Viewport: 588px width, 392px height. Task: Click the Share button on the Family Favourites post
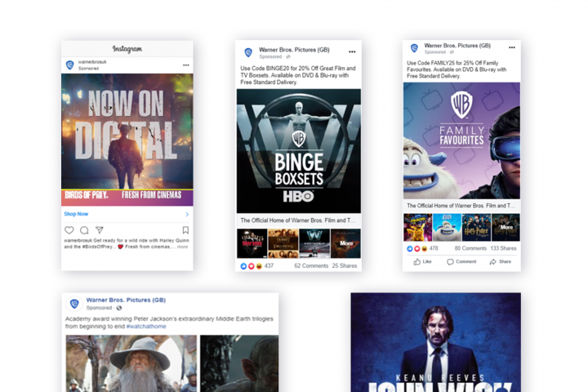501,262
